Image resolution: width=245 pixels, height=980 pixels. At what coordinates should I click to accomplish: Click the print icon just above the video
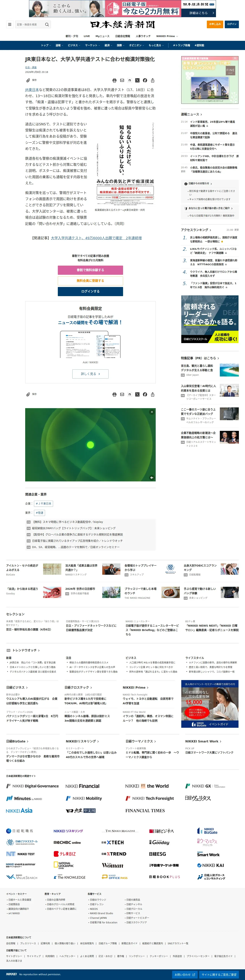(114, 395)
